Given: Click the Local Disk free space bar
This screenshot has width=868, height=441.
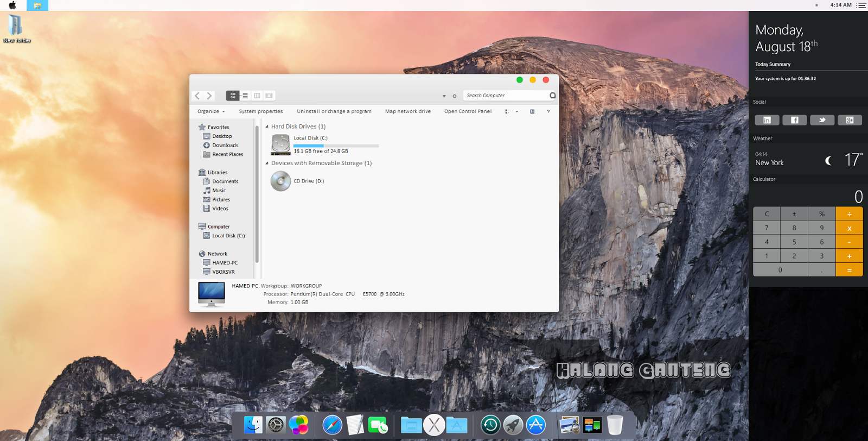Looking at the screenshot, I should 336,146.
